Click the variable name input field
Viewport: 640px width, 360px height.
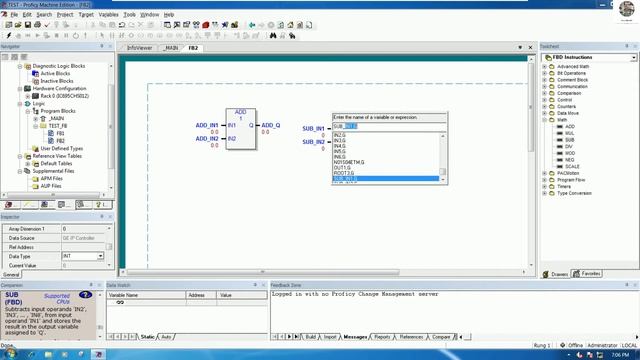[389, 126]
